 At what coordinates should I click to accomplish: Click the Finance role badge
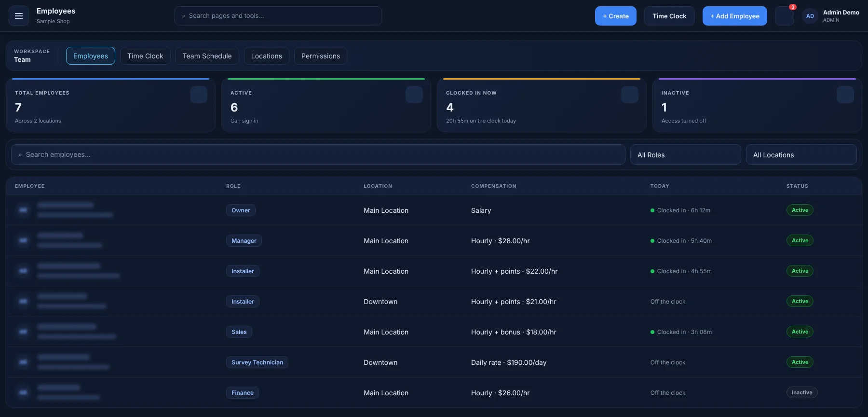coord(243,392)
